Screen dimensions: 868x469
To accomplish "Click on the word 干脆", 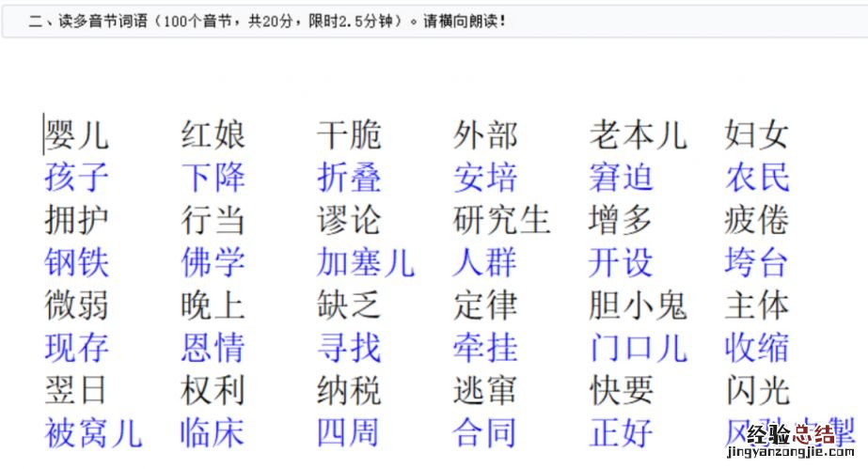I will [349, 134].
